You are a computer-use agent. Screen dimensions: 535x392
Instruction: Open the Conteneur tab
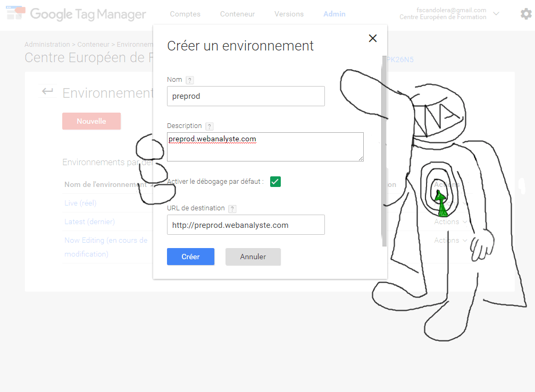[x=237, y=14]
